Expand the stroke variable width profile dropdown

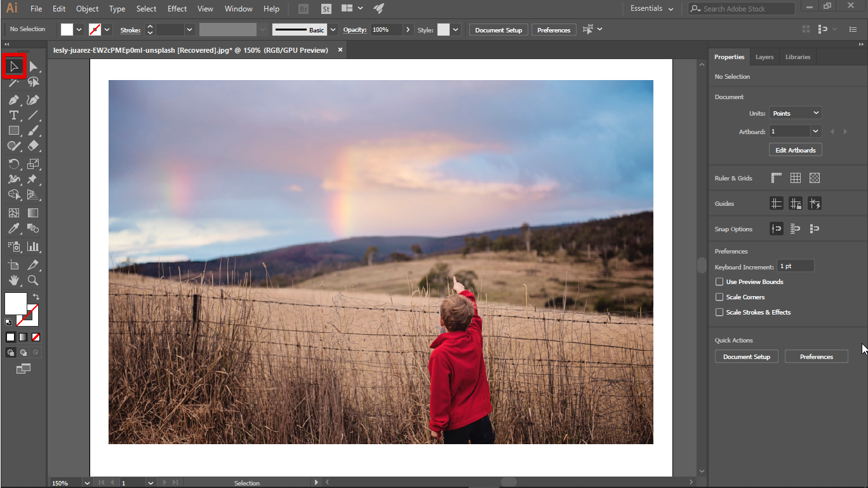tap(262, 29)
